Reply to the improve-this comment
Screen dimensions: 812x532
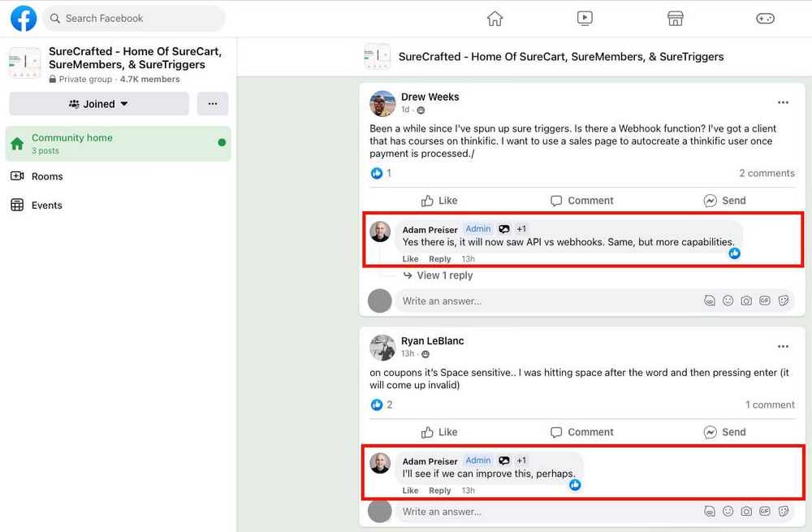click(x=439, y=491)
